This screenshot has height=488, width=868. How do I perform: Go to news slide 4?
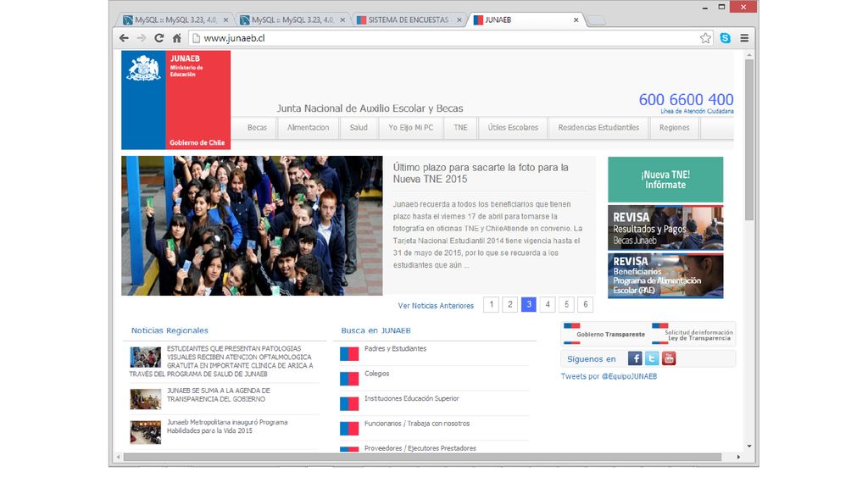click(548, 304)
